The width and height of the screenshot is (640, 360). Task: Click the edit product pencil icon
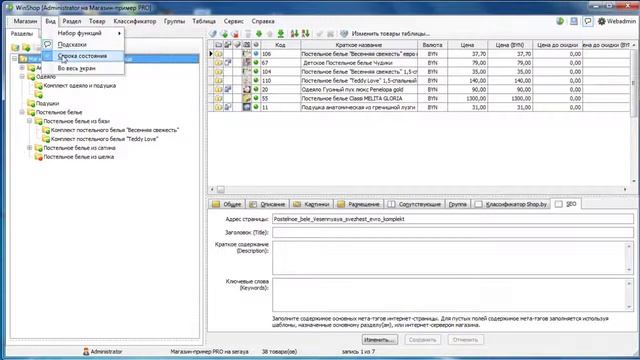click(x=213, y=34)
